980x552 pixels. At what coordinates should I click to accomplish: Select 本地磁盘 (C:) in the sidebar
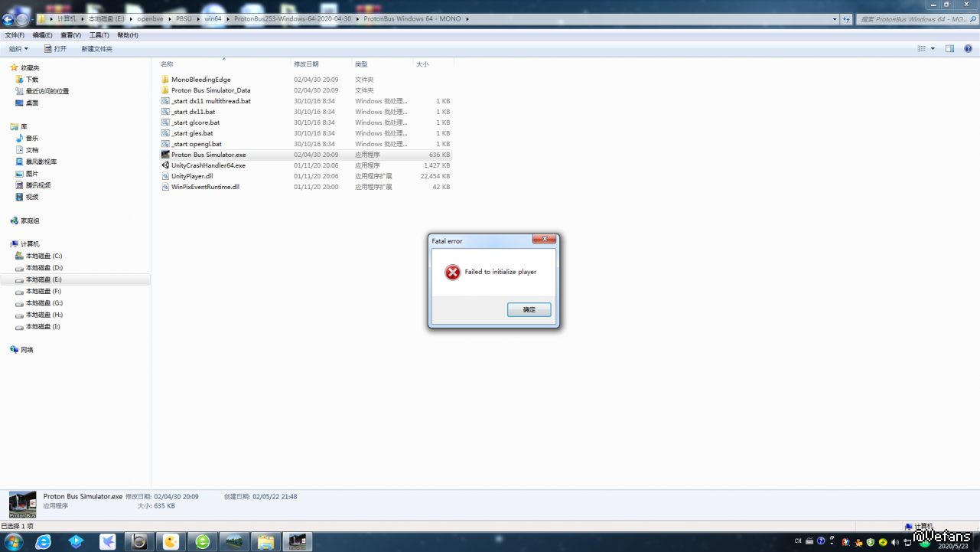point(44,256)
